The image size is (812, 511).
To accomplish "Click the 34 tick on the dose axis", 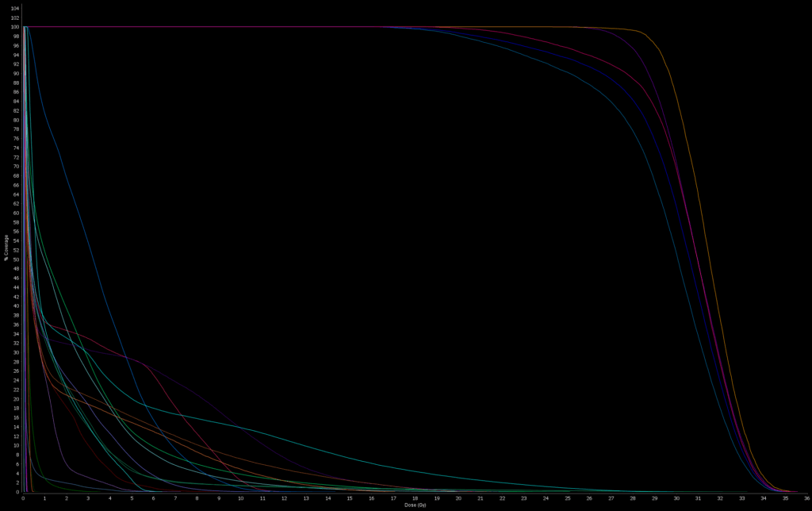I will coord(763,498).
